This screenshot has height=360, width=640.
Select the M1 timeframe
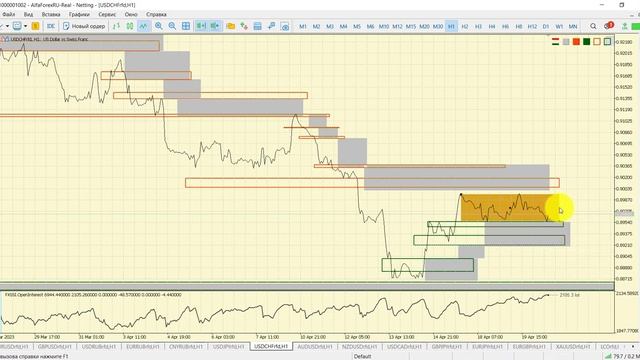[x=303, y=26]
